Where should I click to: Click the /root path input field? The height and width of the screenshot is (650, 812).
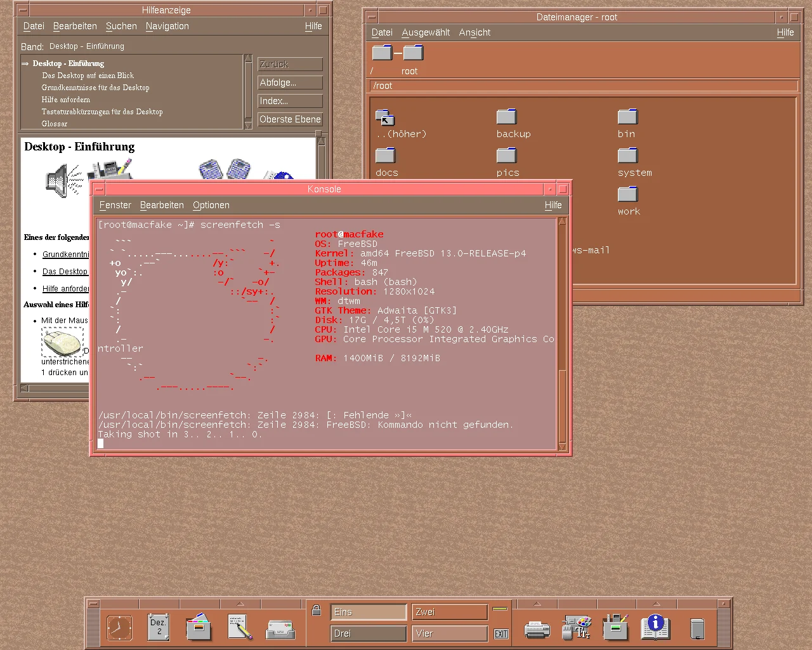coord(583,86)
